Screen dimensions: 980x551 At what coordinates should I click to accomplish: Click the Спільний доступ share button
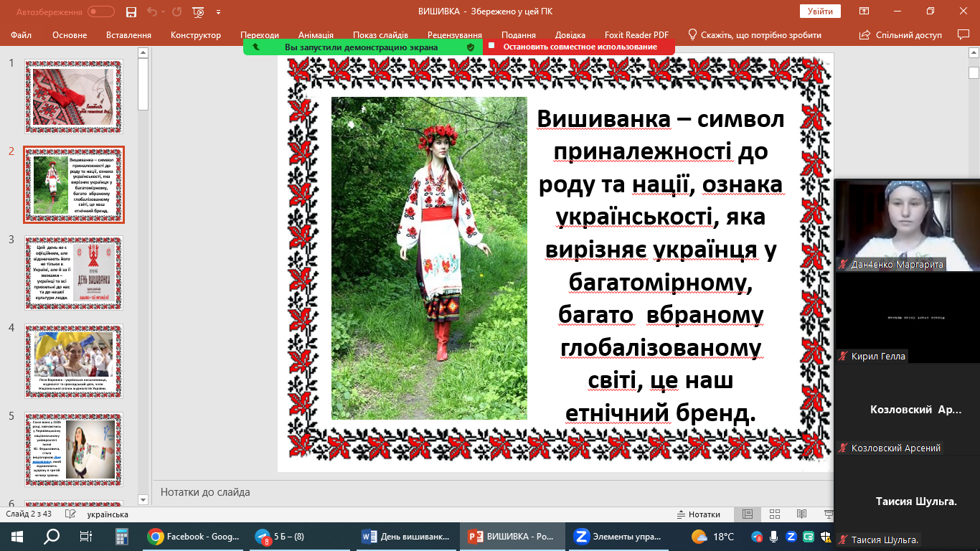click(900, 35)
